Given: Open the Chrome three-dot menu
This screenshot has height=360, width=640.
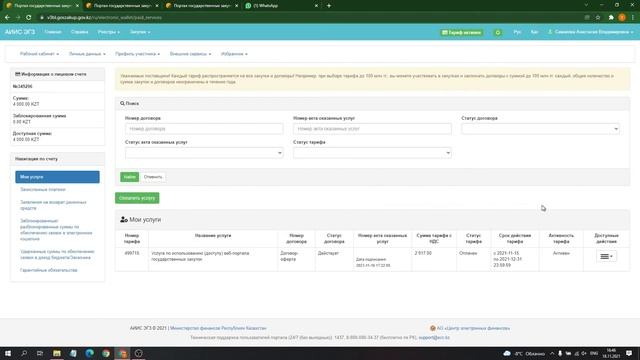Looking at the screenshot, I should (x=633, y=18).
